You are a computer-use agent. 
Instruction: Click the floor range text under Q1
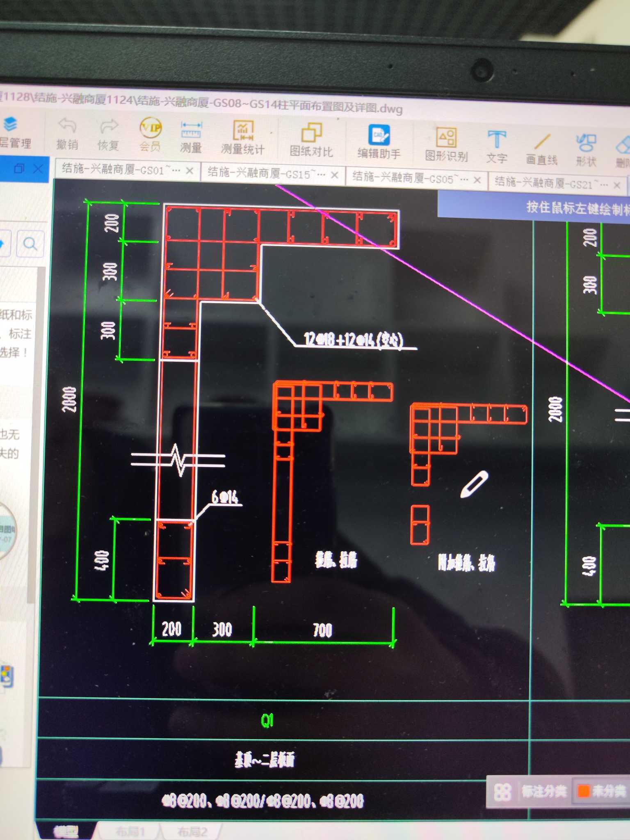(x=265, y=760)
